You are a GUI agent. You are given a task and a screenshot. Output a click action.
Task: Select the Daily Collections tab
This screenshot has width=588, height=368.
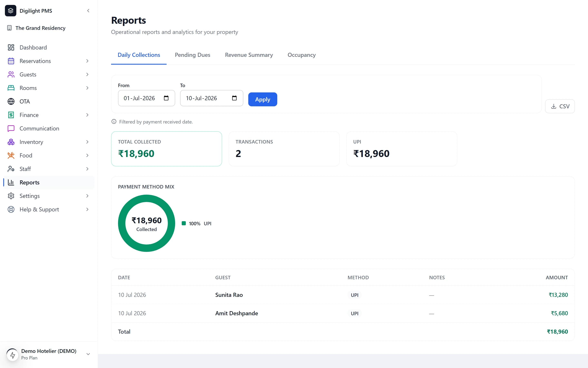(x=139, y=55)
